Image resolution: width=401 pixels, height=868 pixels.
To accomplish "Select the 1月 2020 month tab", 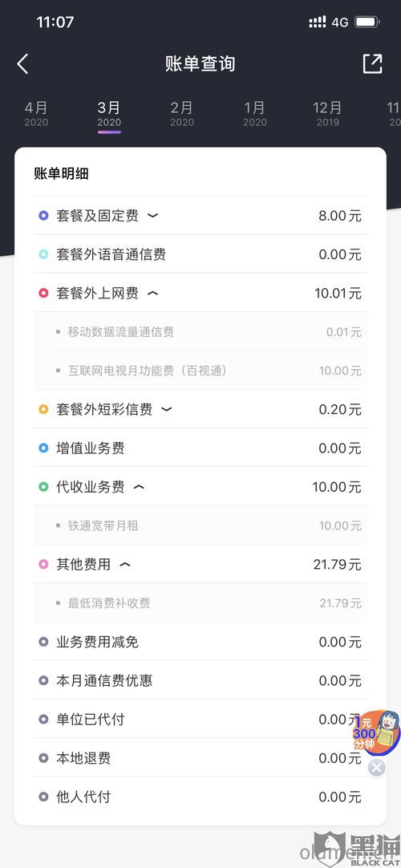I will click(255, 113).
